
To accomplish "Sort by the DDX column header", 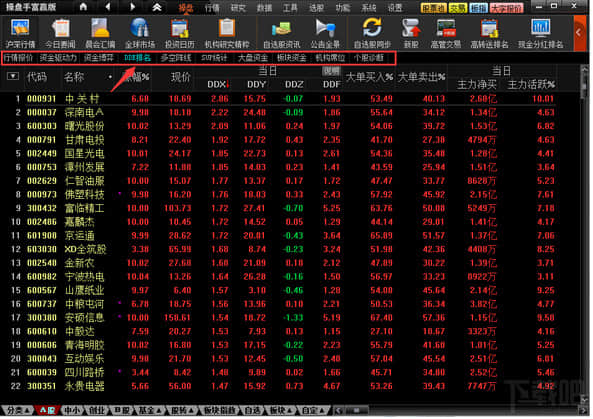I will (218, 85).
